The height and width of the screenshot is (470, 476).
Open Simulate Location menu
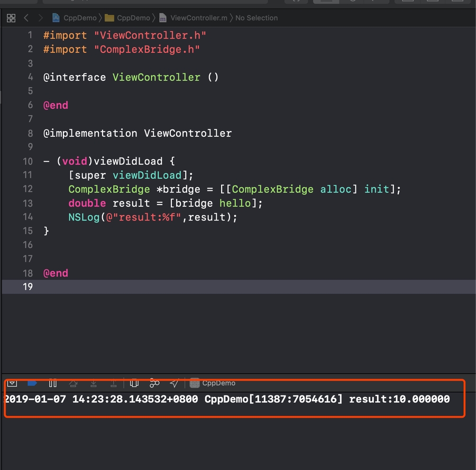(x=174, y=383)
